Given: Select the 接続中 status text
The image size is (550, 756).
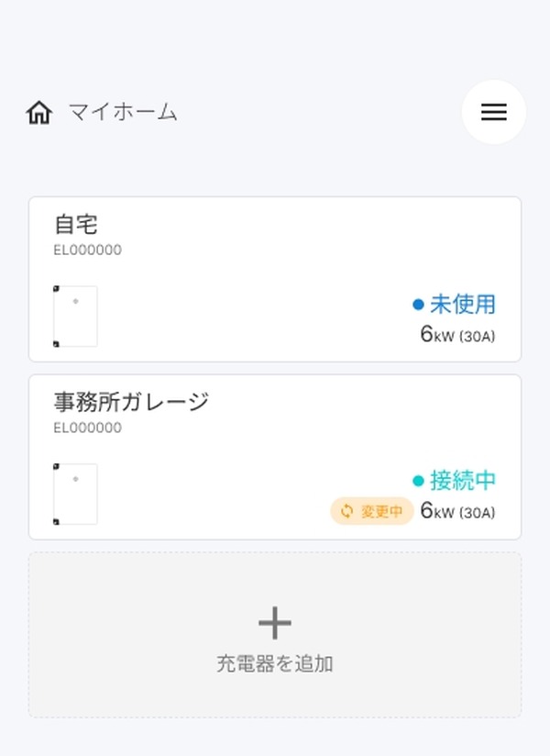Looking at the screenshot, I should (463, 481).
